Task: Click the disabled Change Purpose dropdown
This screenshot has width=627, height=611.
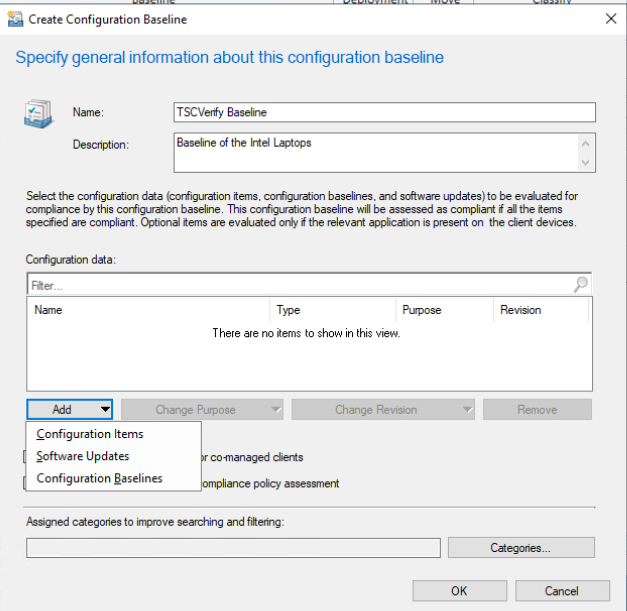Action: (202, 409)
